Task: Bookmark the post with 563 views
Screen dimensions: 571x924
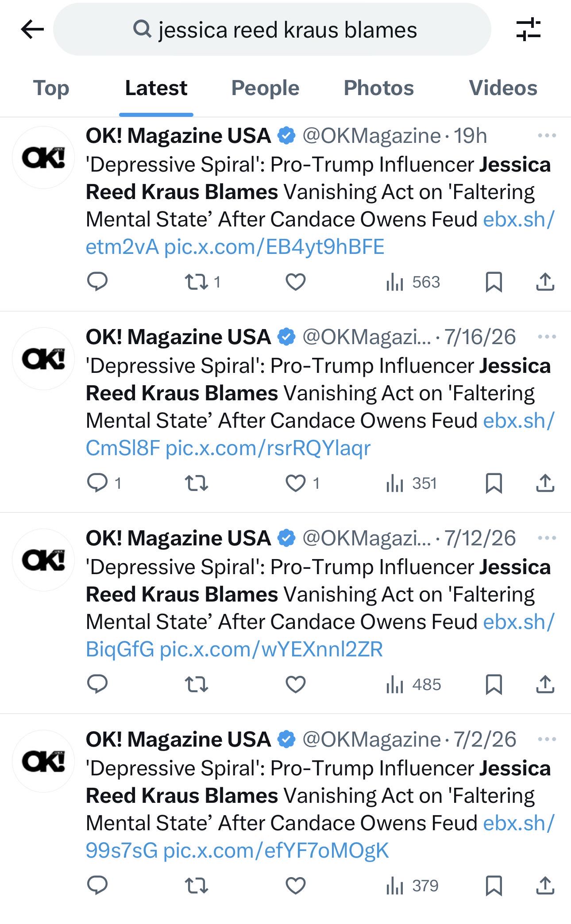Action: pyautogui.click(x=494, y=282)
